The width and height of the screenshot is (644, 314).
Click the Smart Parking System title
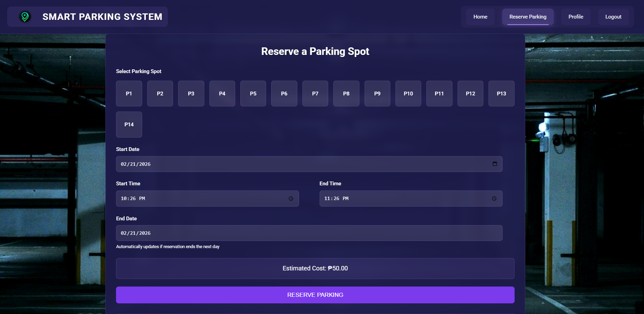click(102, 17)
